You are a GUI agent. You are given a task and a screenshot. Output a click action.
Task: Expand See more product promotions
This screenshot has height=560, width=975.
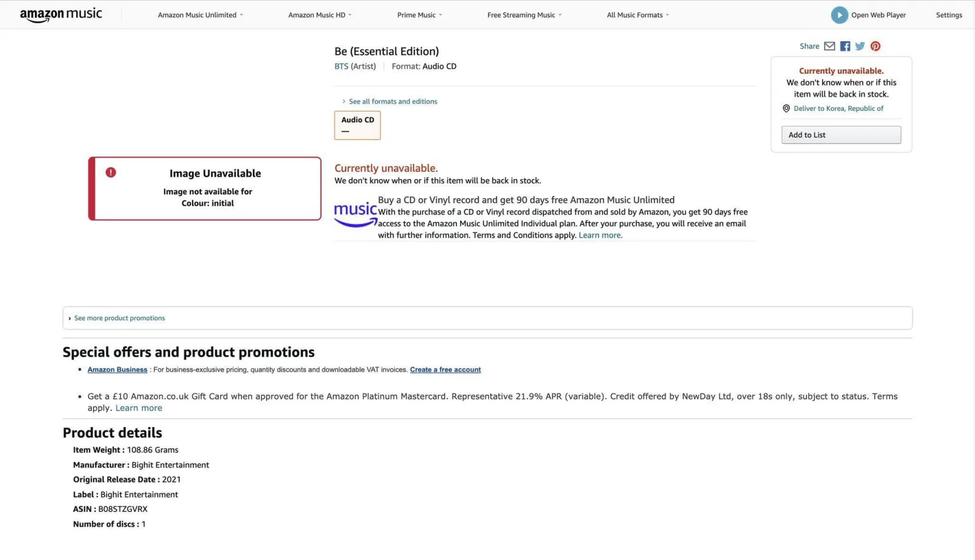(119, 317)
